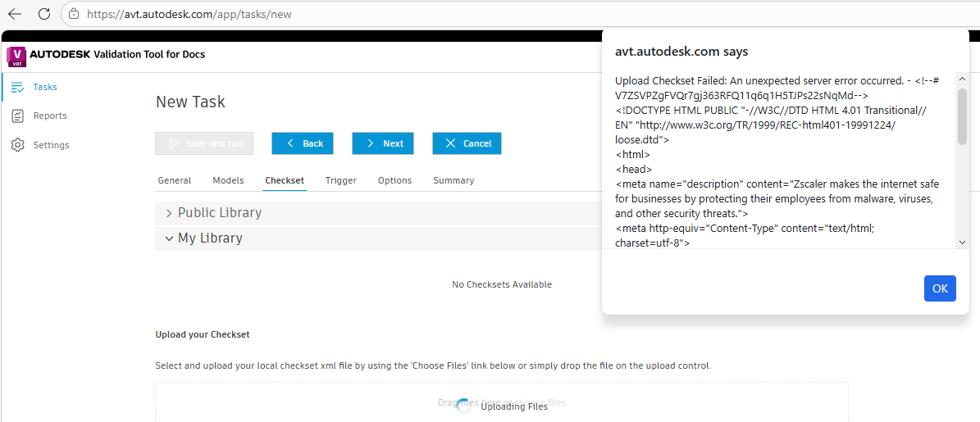
Task: Cancel the new task
Action: pyautogui.click(x=467, y=143)
